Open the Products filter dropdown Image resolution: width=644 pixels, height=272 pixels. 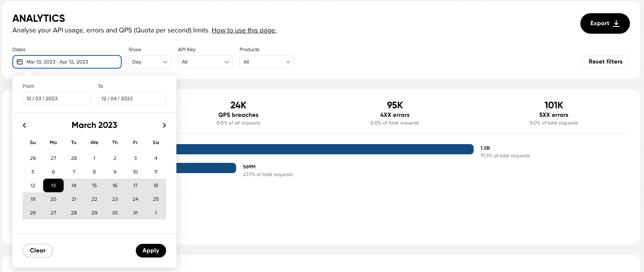pos(266,62)
